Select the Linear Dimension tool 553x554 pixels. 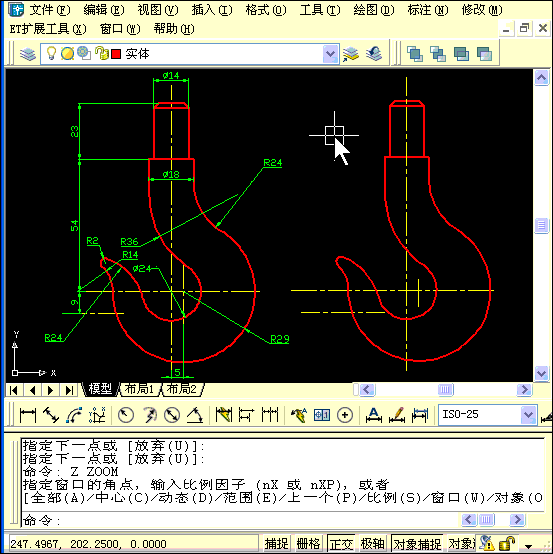(x=28, y=415)
